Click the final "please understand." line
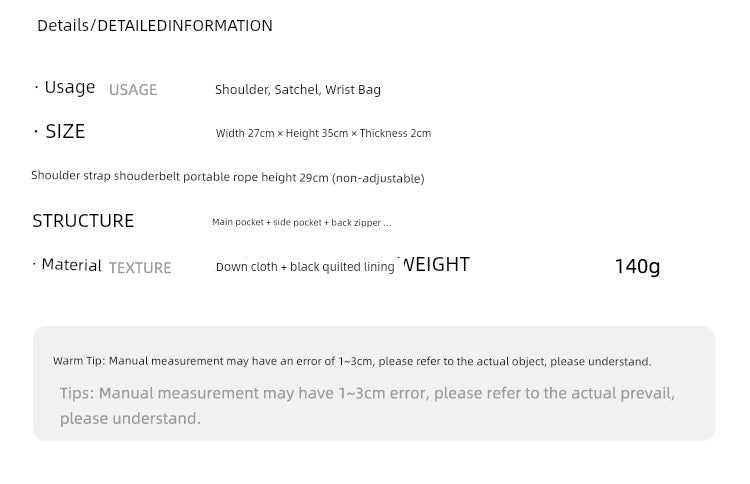Image resolution: width=750 pixels, height=484 pixels. coord(130,419)
